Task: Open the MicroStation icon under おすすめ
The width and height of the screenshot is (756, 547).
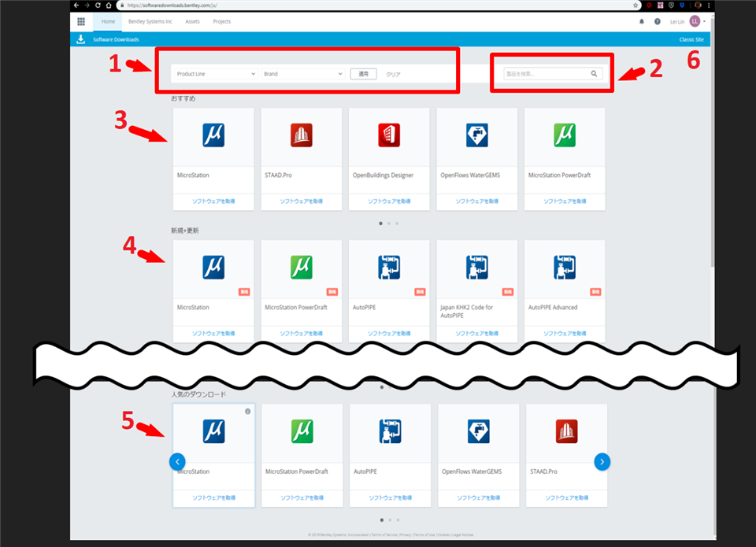Action: pyautogui.click(x=213, y=135)
